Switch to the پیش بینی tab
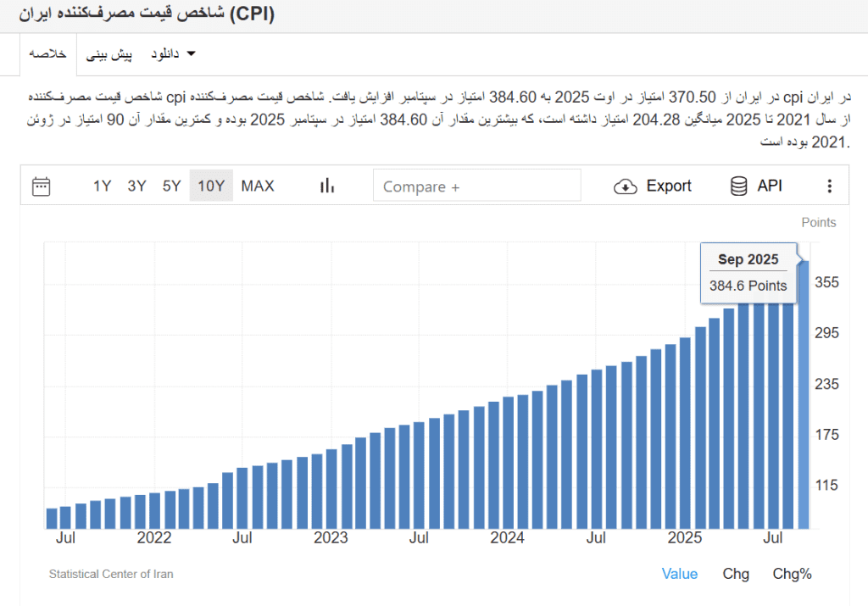The height and width of the screenshot is (606, 868). click(x=109, y=53)
